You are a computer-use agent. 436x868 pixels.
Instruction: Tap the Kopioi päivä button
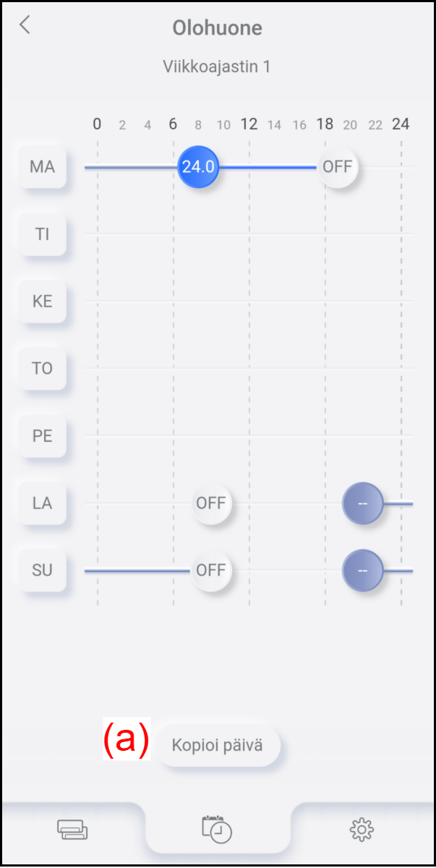217,745
